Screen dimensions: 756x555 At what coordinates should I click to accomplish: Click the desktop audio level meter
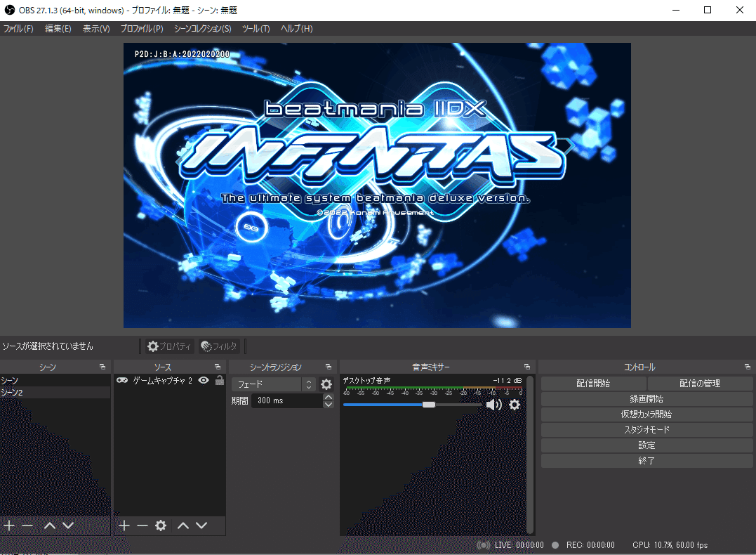coord(434,388)
